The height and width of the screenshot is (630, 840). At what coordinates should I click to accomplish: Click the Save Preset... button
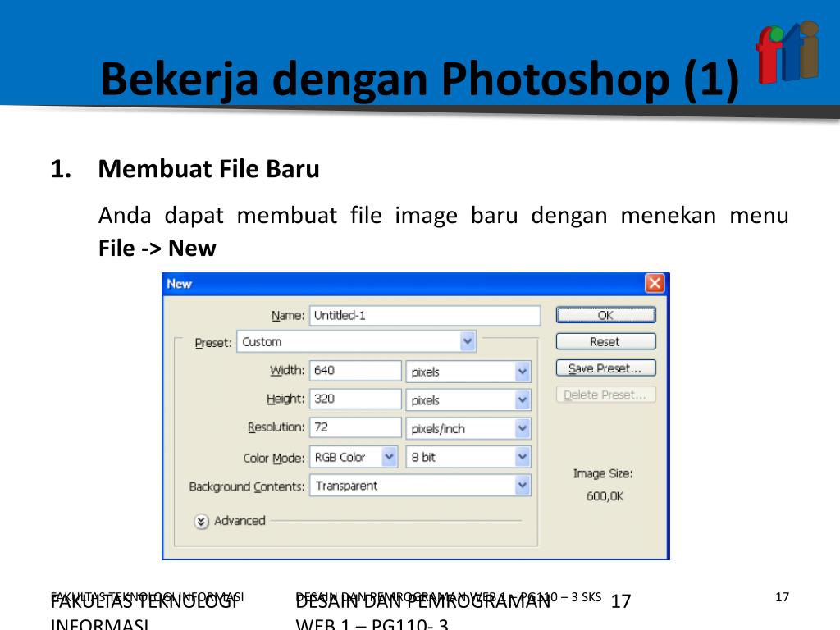click(x=605, y=368)
